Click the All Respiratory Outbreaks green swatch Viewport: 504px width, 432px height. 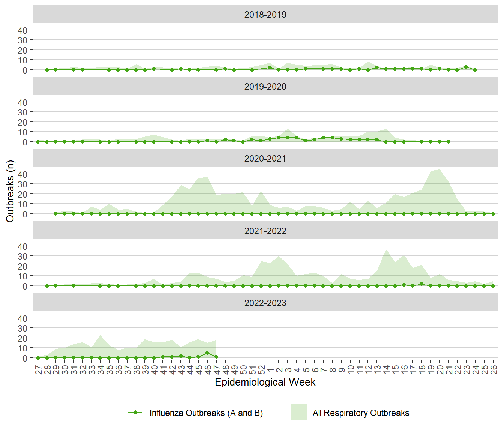pos(298,412)
